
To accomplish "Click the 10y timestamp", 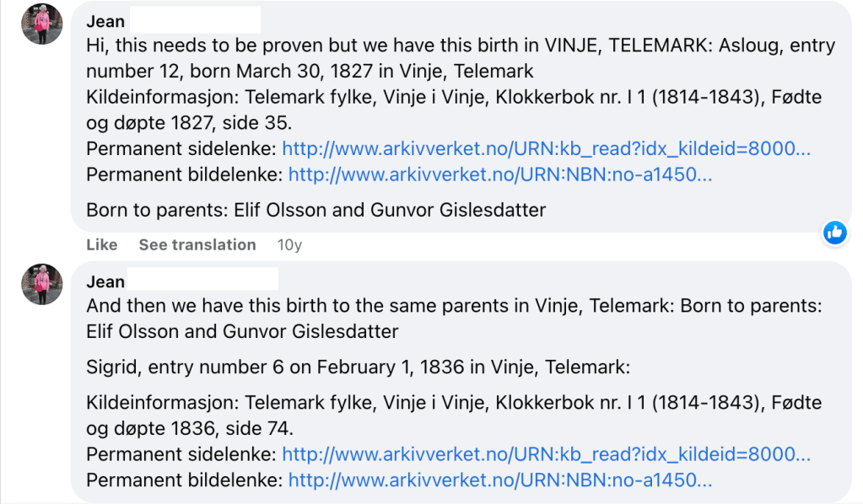I will (x=289, y=244).
